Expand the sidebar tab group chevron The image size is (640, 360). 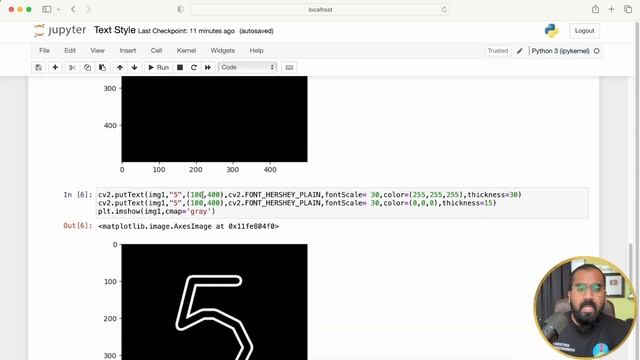coord(58,9)
